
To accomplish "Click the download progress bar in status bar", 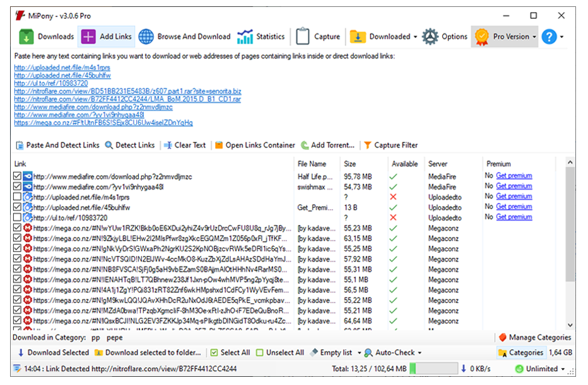I will coord(433,369).
